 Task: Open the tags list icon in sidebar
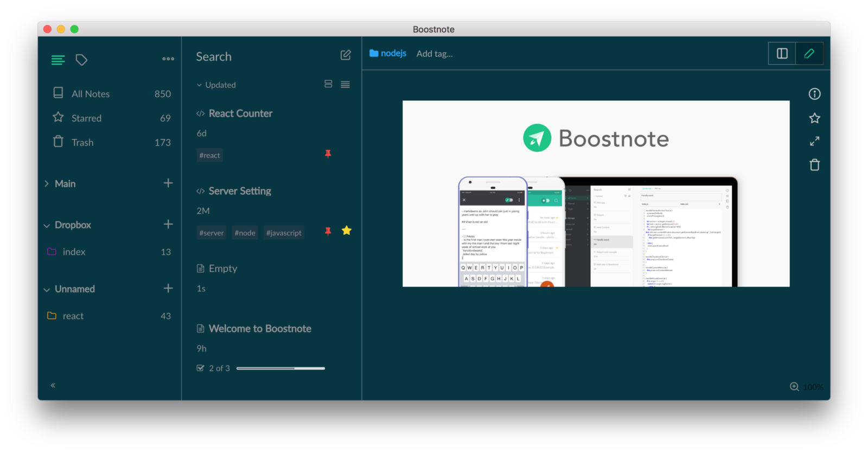(x=81, y=60)
